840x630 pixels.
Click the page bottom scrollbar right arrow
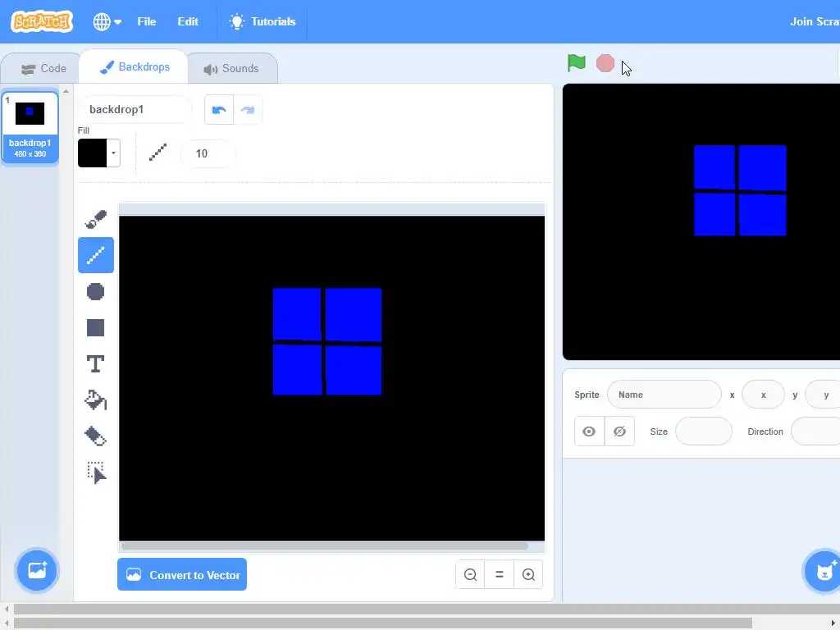pos(833,623)
